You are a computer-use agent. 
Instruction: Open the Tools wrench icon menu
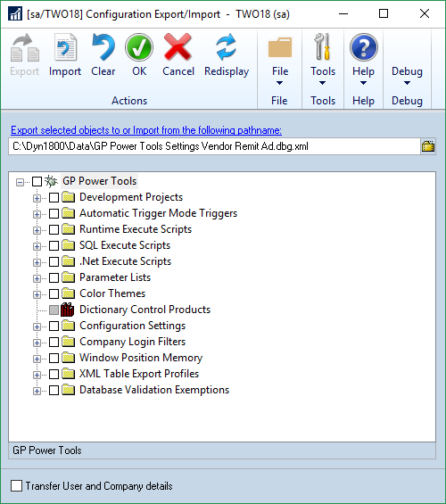pos(323,47)
